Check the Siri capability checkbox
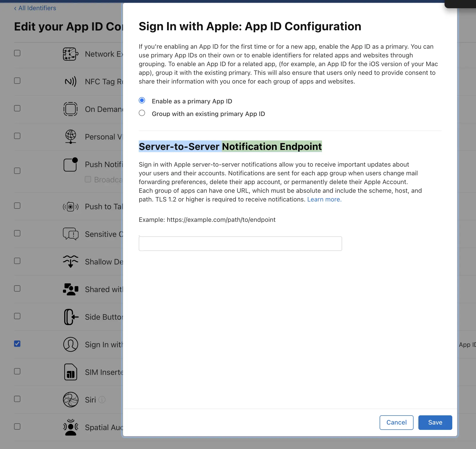This screenshot has height=449, width=476. click(x=17, y=399)
